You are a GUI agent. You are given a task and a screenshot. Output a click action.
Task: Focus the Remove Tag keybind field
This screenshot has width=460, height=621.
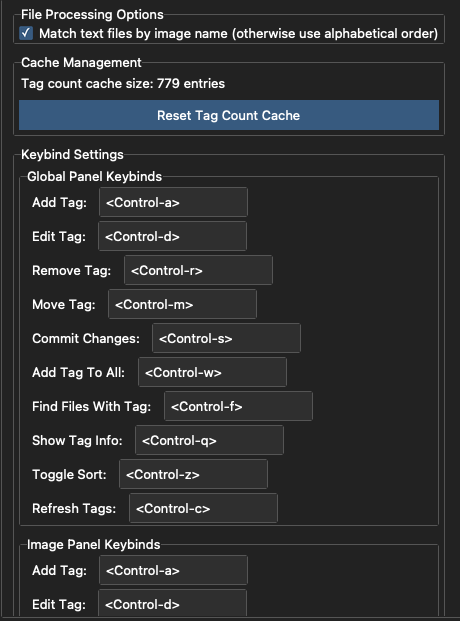[199, 270]
